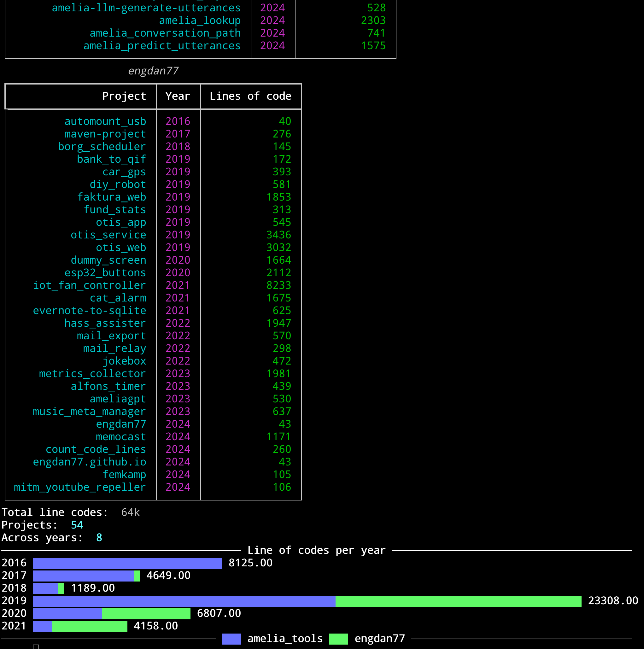Click the 2020 green bar segment

tap(146, 613)
